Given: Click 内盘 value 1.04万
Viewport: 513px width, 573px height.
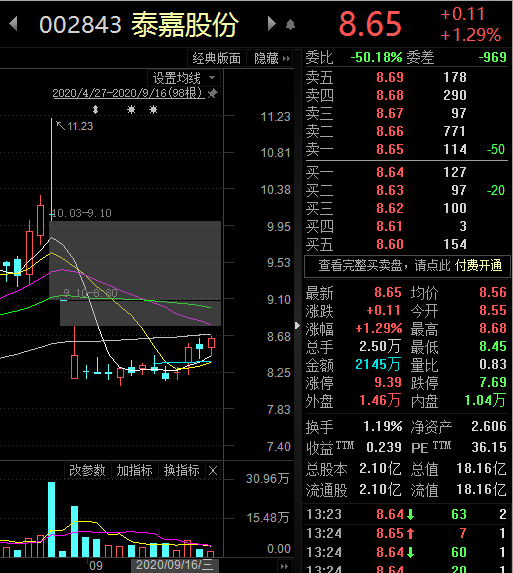Looking at the screenshot, I should click(485, 401).
